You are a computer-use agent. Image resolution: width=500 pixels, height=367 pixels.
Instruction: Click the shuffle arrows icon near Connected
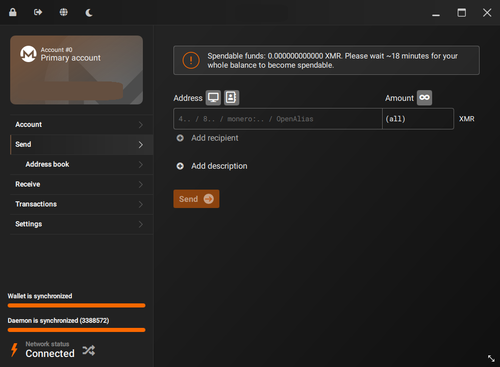pyautogui.click(x=89, y=350)
